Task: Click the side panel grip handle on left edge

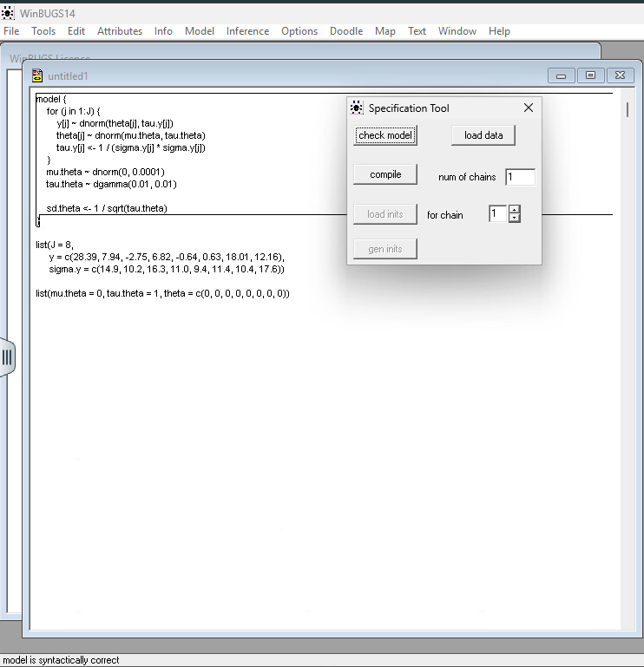Action: click(x=7, y=357)
